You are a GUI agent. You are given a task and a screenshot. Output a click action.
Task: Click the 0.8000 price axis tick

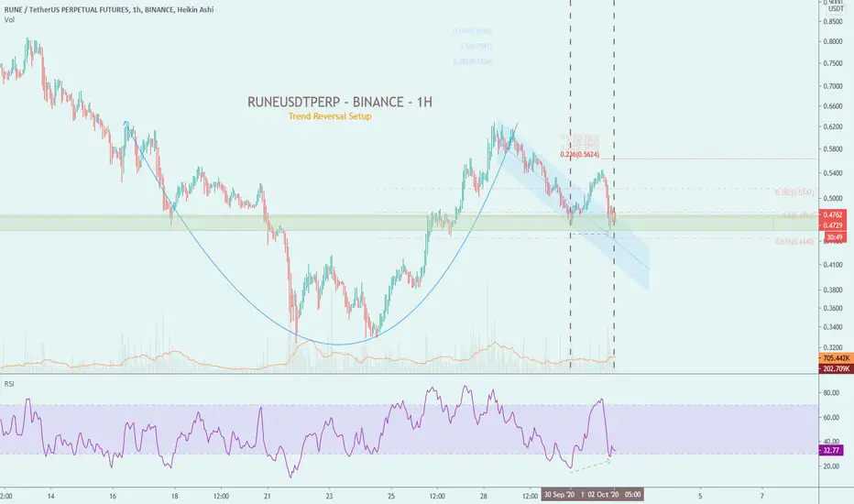pos(833,42)
